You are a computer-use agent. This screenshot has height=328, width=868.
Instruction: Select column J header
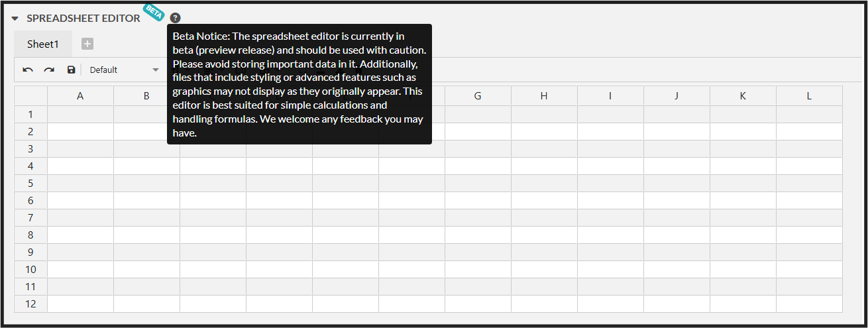point(677,96)
